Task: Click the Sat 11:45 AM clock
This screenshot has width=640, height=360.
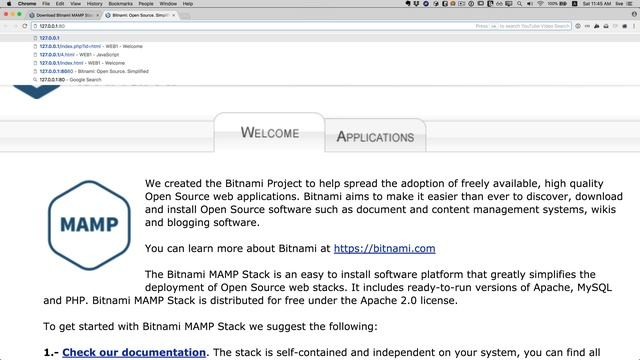Action: 597,3
